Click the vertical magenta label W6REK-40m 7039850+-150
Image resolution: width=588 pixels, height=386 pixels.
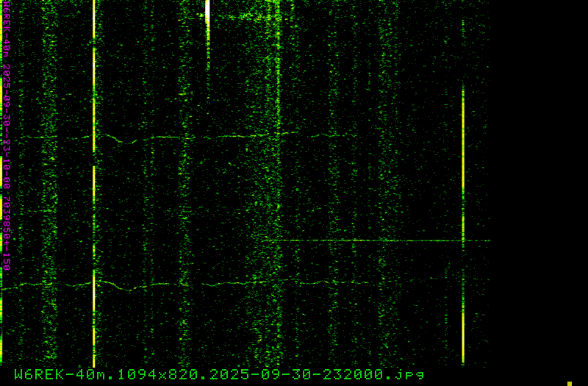click(7, 135)
